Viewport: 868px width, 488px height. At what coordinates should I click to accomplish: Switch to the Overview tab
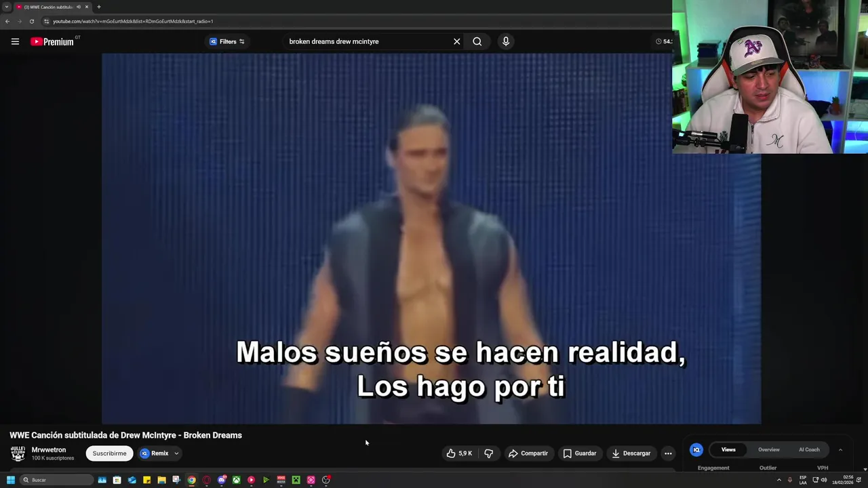pyautogui.click(x=769, y=449)
